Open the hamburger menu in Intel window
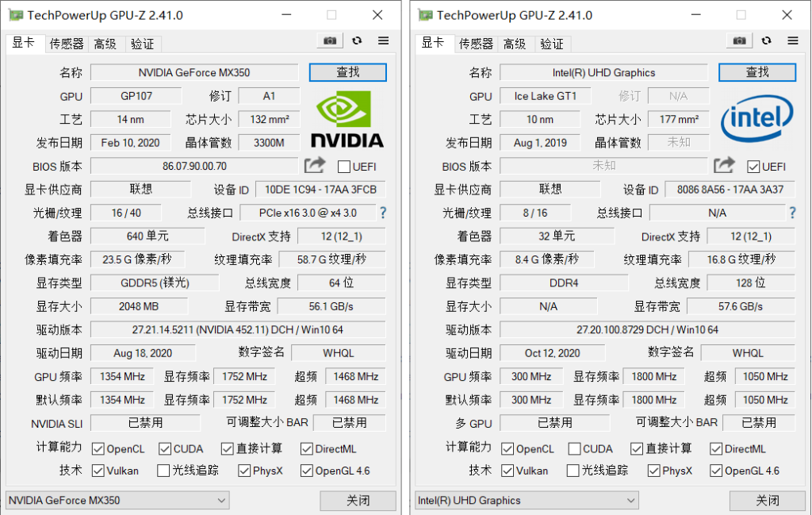This screenshot has width=812, height=515. click(792, 41)
